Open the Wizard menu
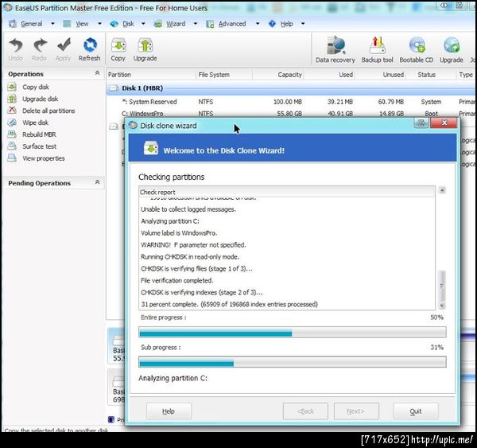The image size is (477, 448). tap(176, 24)
